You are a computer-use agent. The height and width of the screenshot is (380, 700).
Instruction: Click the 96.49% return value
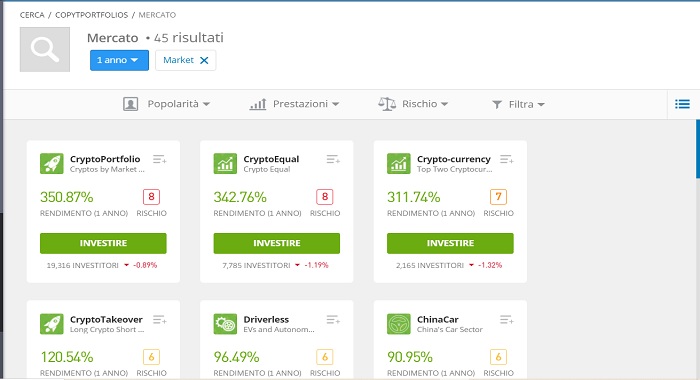coord(236,357)
